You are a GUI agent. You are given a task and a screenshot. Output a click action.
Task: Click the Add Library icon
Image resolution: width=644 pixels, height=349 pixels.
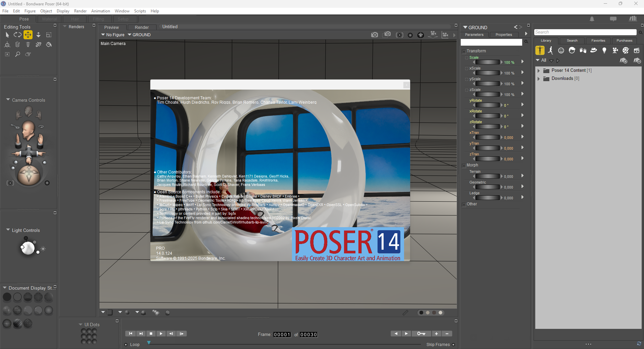(623, 60)
